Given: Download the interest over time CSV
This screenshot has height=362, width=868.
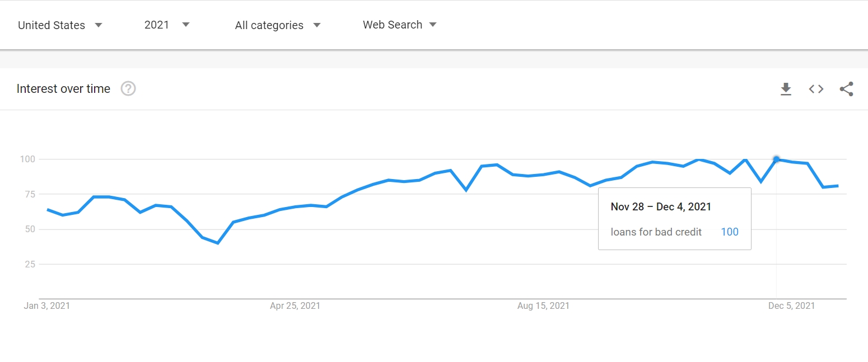Looking at the screenshot, I should pyautogui.click(x=786, y=89).
